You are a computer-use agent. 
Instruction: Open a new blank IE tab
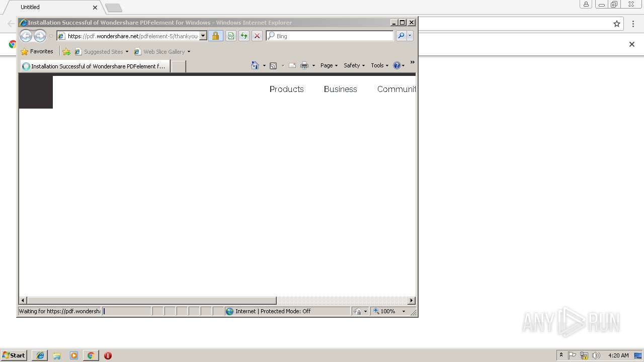(178, 66)
